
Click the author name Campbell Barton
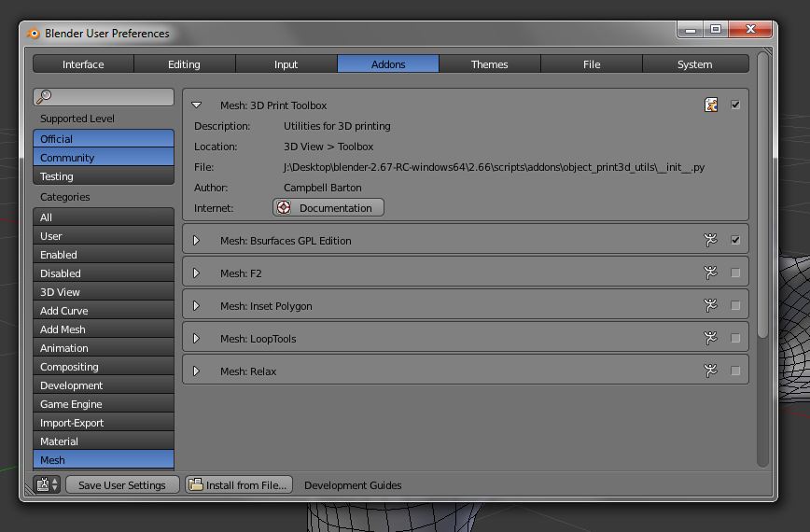tap(322, 188)
